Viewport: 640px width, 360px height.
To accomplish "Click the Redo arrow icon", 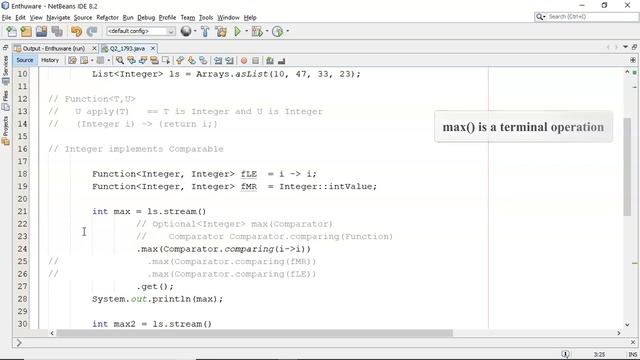I will coord(92,31).
